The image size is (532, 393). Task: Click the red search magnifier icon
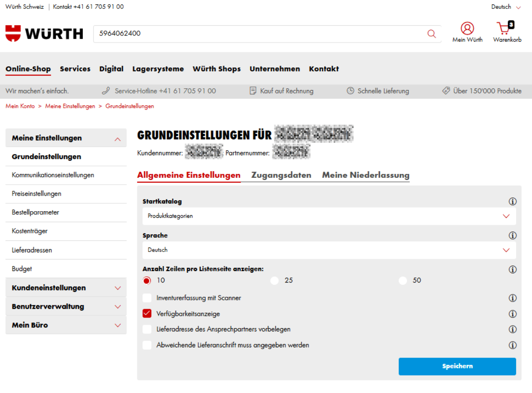point(431,34)
